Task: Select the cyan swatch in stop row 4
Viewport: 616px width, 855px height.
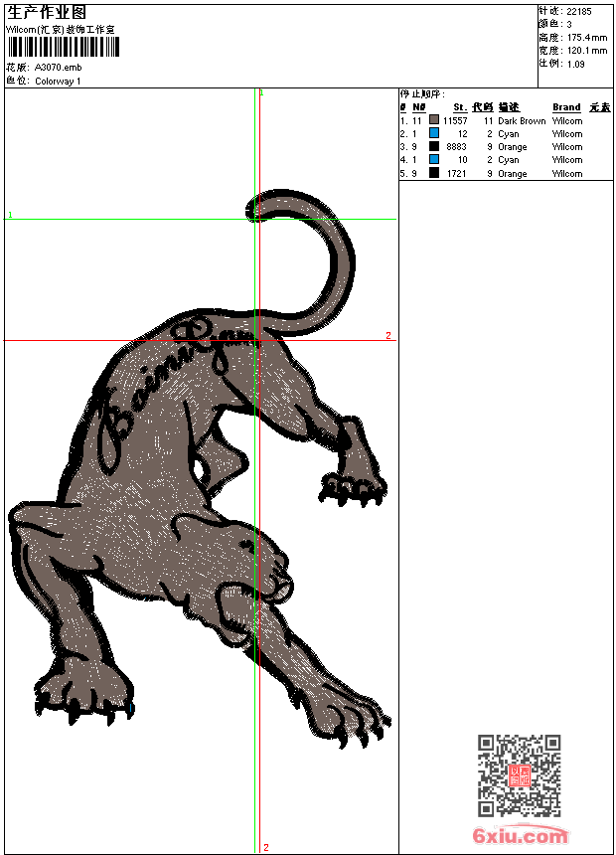Action: [434, 159]
